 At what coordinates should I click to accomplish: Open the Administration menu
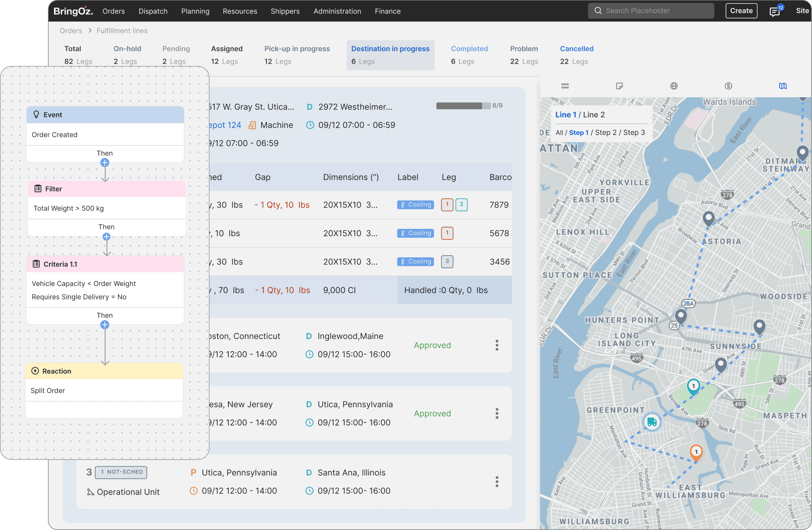point(337,11)
